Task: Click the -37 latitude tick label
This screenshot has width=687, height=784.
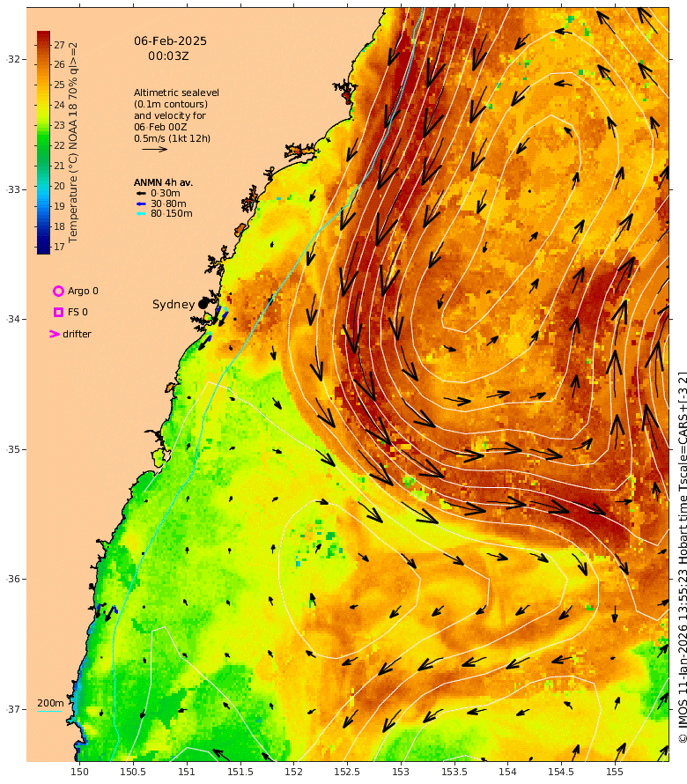Action: [13, 709]
